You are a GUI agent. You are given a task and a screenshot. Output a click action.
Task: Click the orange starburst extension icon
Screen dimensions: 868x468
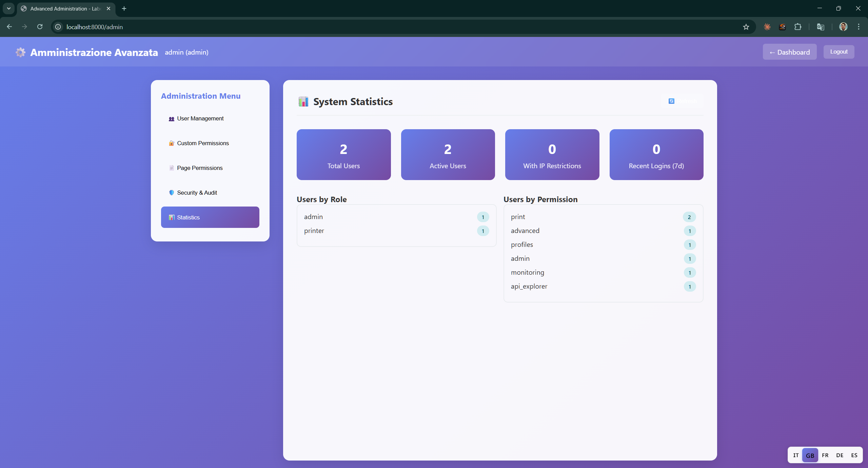tap(767, 27)
